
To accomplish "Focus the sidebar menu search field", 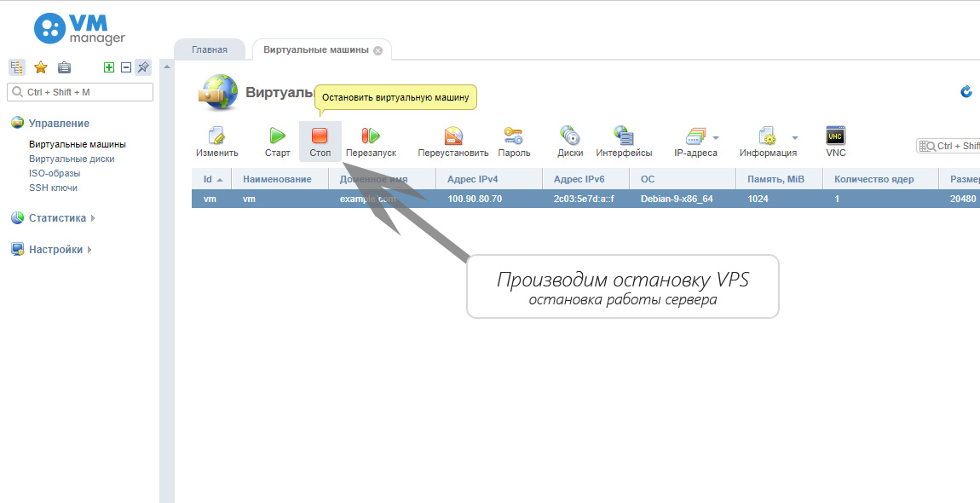I will pyautogui.click(x=80, y=92).
